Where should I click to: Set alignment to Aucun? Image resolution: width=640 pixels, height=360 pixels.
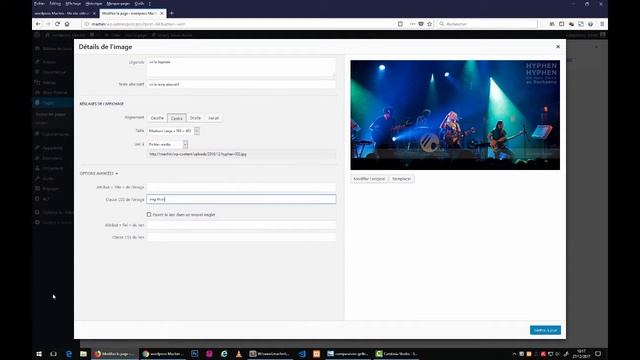pyautogui.click(x=213, y=118)
